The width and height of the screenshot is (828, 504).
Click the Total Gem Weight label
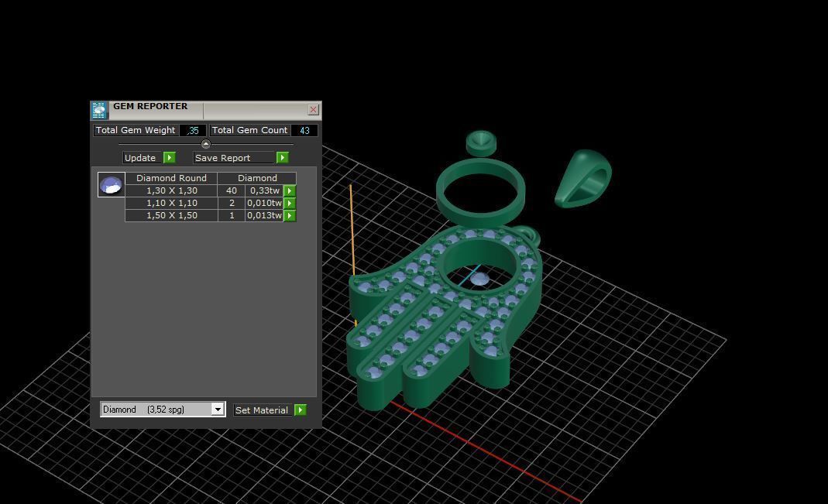136,130
